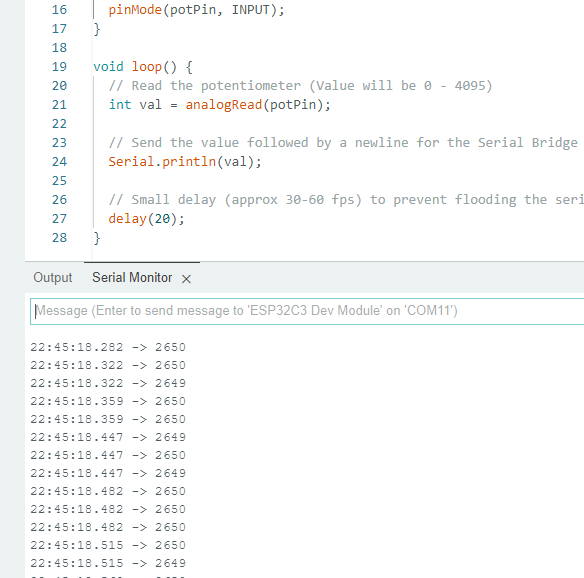Click pinMode on line 16

135,10
